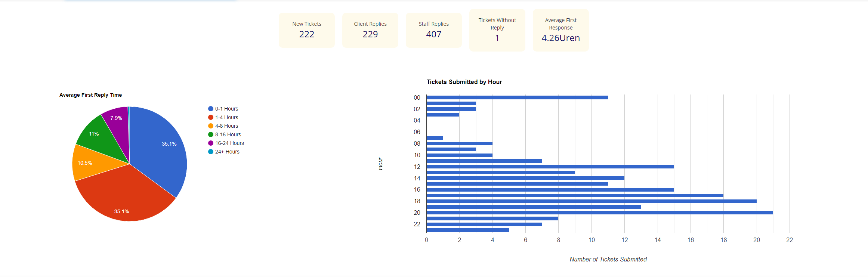Screen dimensions: 868x279
Task: Click the New Tickets stat card
Action: tap(306, 30)
